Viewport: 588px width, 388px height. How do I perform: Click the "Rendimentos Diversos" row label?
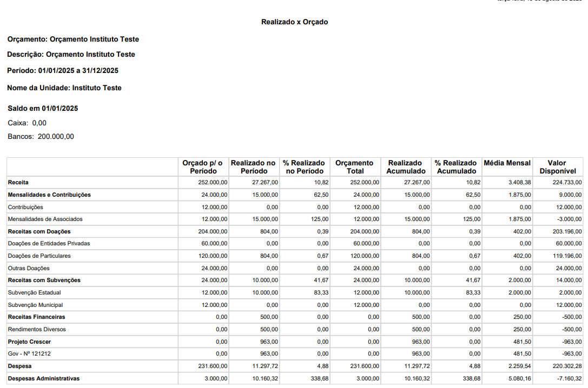37,329
